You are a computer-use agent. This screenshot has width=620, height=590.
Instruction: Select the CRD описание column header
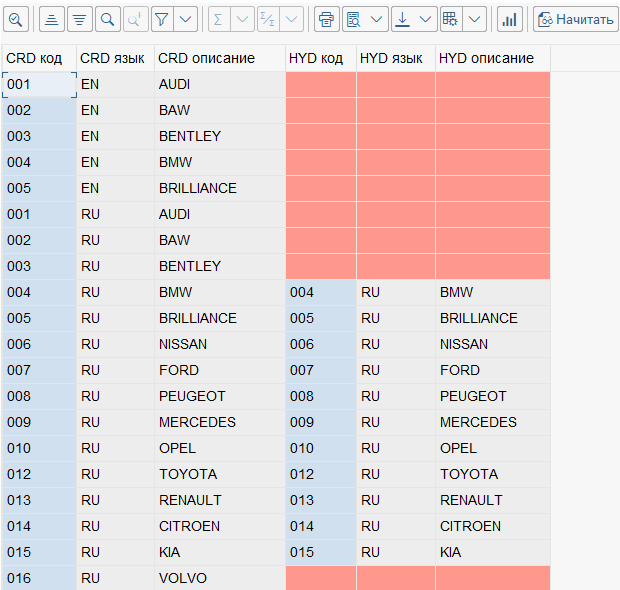220,58
